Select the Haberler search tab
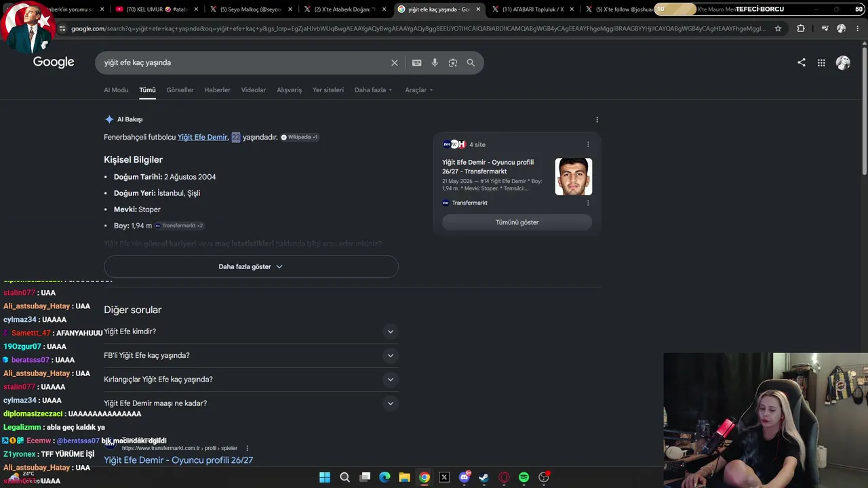The height and width of the screenshot is (488, 868). point(218,90)
